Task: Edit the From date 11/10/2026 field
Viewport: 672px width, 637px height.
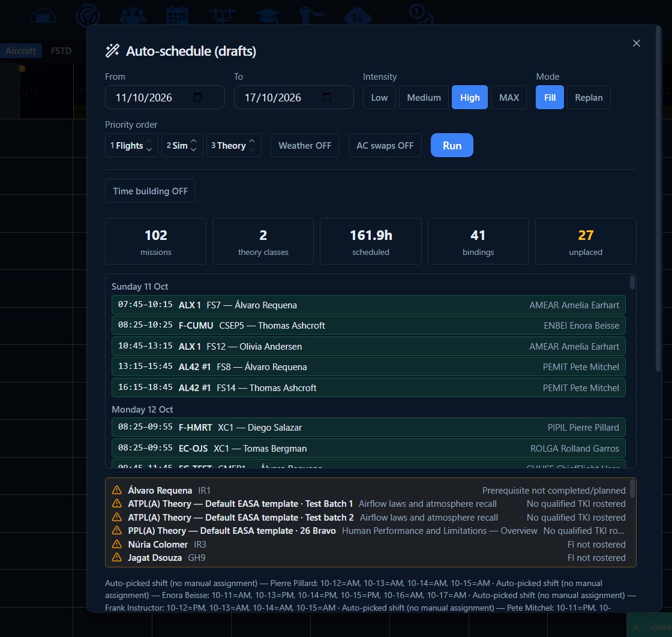Action: click(165, 97)
